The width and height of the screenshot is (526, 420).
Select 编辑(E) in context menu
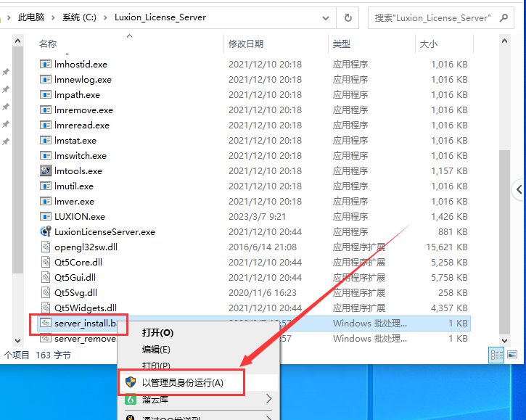tap(156, 350)
